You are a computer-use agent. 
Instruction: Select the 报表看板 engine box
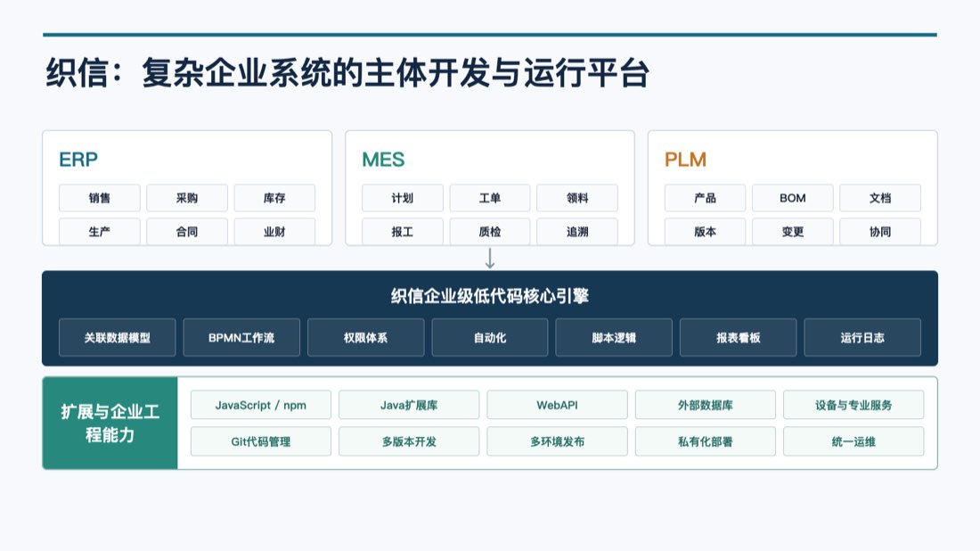(x=739, y=338)
